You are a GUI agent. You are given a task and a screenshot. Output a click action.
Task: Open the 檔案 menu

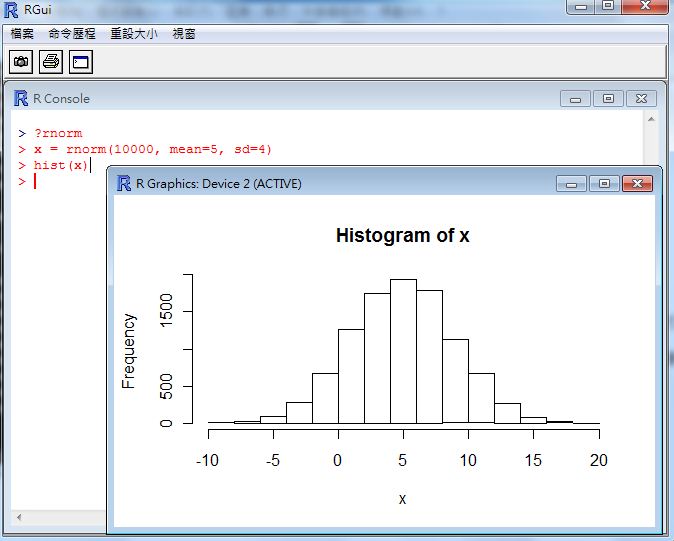tap(22, 34)
